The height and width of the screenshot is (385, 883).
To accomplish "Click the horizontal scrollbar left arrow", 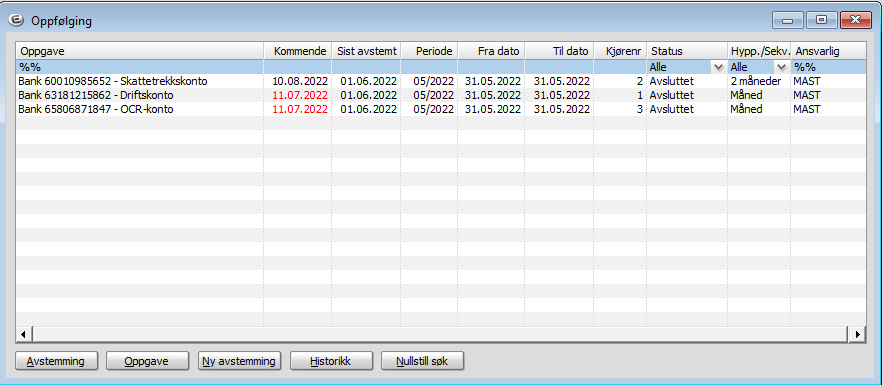I will coord(24,334).
